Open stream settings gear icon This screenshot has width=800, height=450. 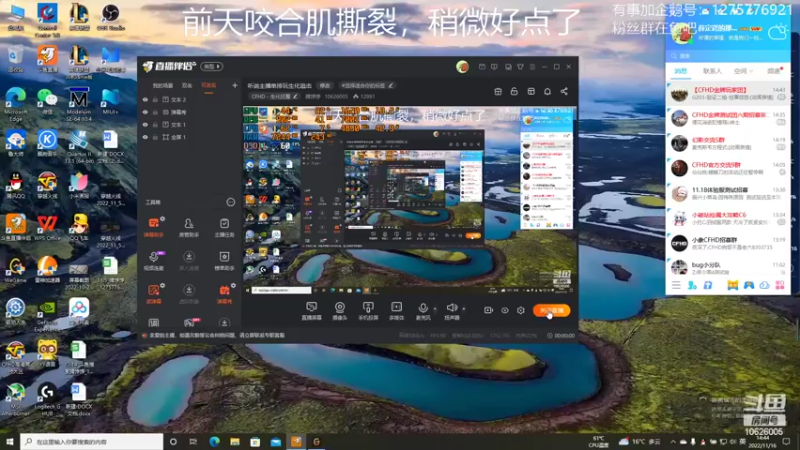pos(520,310)
